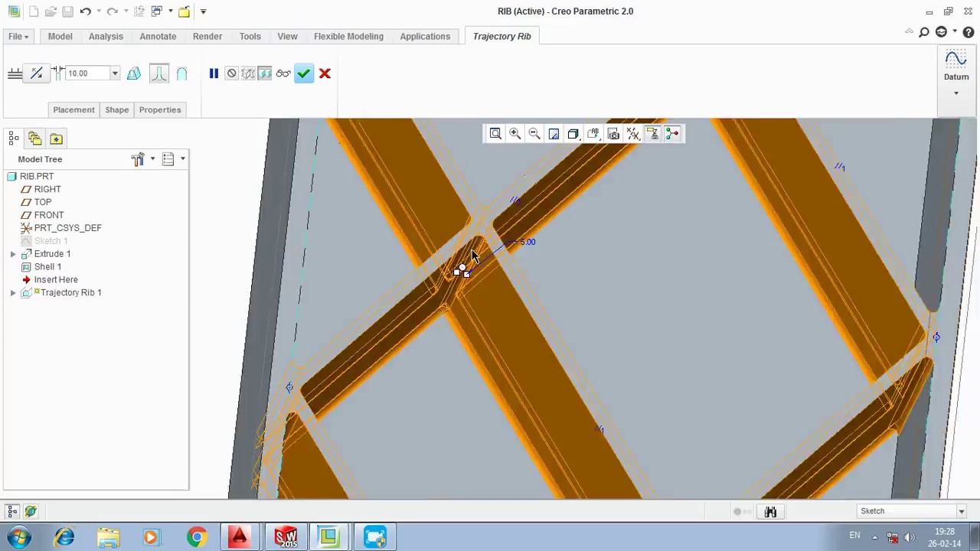The height and width of the screenshot is (551, 980).
Task: Open the Properties panel
Action: (160, 109)
